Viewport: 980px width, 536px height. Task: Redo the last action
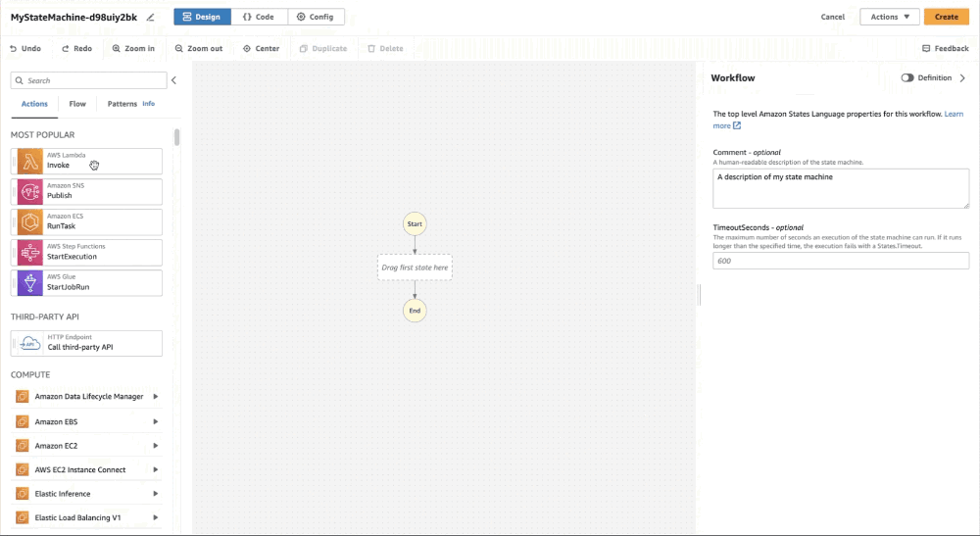click(76, 48)
